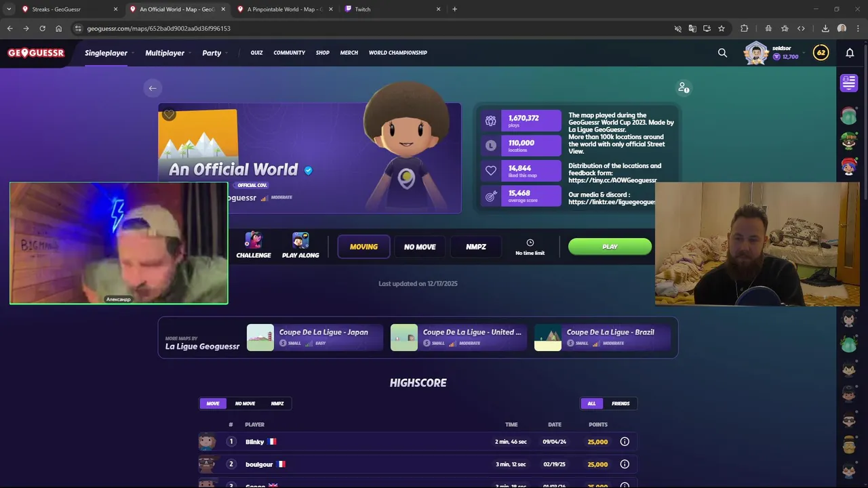Open player Blinky's profile

tap(254, 442)
